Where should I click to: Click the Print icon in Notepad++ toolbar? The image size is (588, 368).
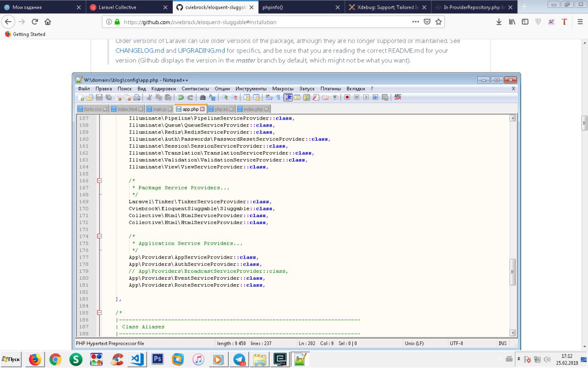point(136,97)
